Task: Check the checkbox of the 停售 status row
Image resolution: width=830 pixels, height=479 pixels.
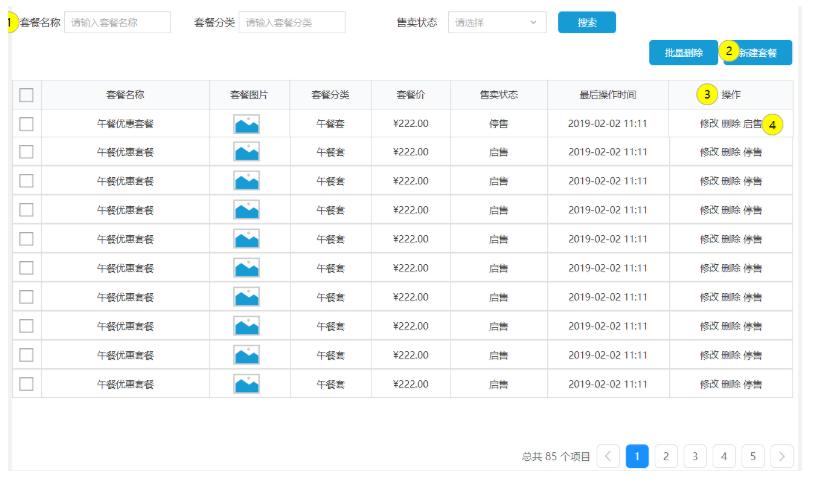Action: (x=26, y=124)
